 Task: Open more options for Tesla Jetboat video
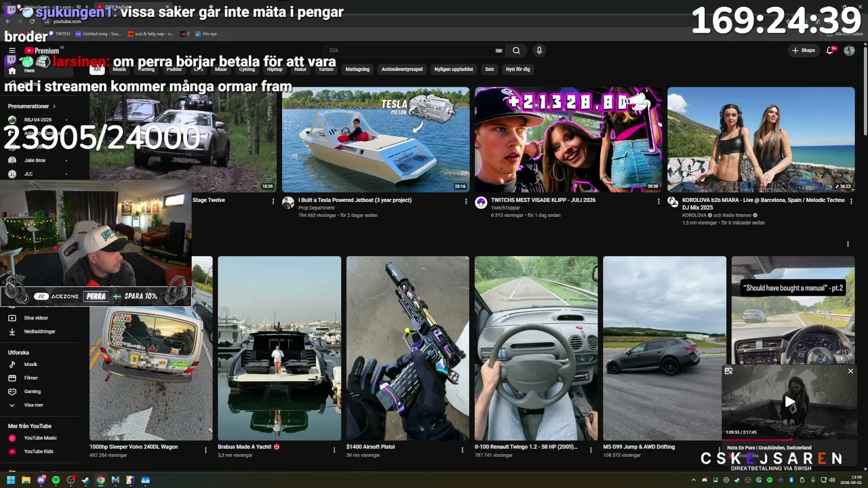tap(466, 201)
